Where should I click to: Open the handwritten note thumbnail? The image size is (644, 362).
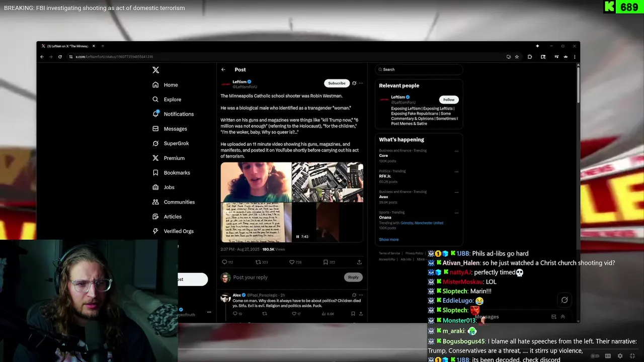(x=256, y=223)
